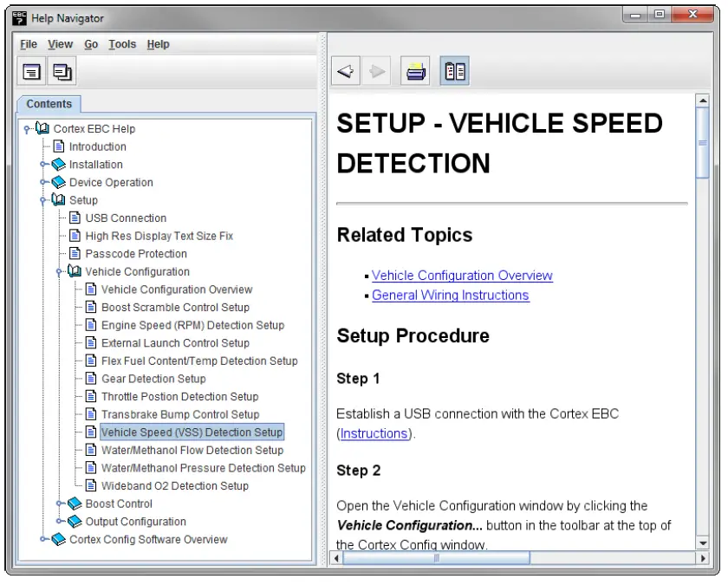Viewport: 728px width, 585px height.
Task: Toggle the navigation pane layout icon
Action: [455, 72]
